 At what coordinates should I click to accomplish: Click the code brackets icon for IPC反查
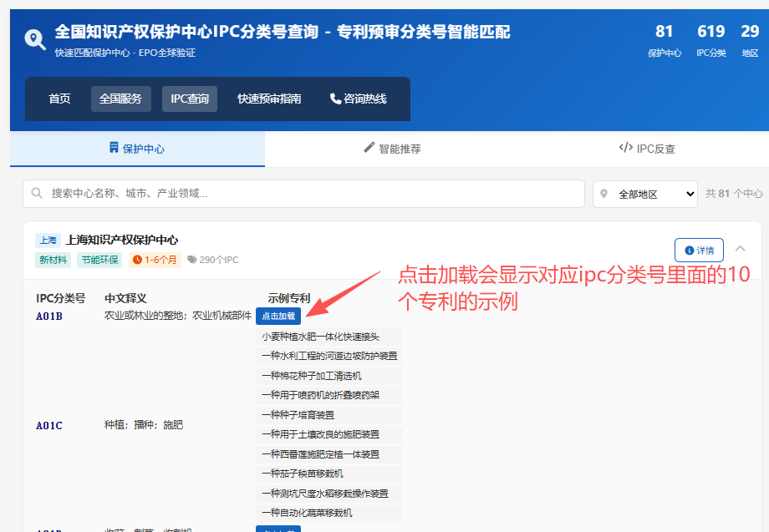pos(626,148)
